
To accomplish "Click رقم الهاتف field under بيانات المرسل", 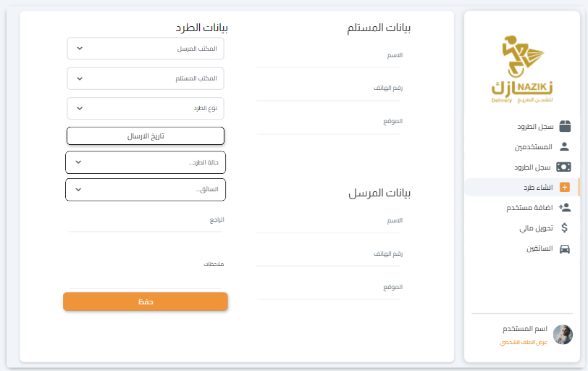I will [x=329, y=257].
